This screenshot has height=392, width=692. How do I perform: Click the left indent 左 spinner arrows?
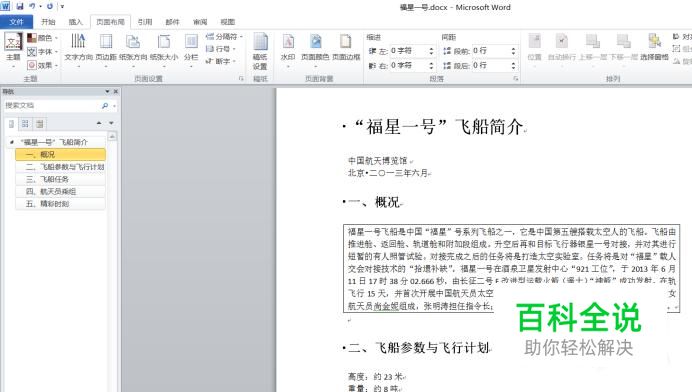431,51
